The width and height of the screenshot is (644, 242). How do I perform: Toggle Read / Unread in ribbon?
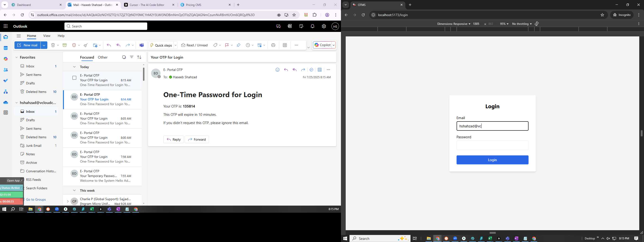[194, 45]
